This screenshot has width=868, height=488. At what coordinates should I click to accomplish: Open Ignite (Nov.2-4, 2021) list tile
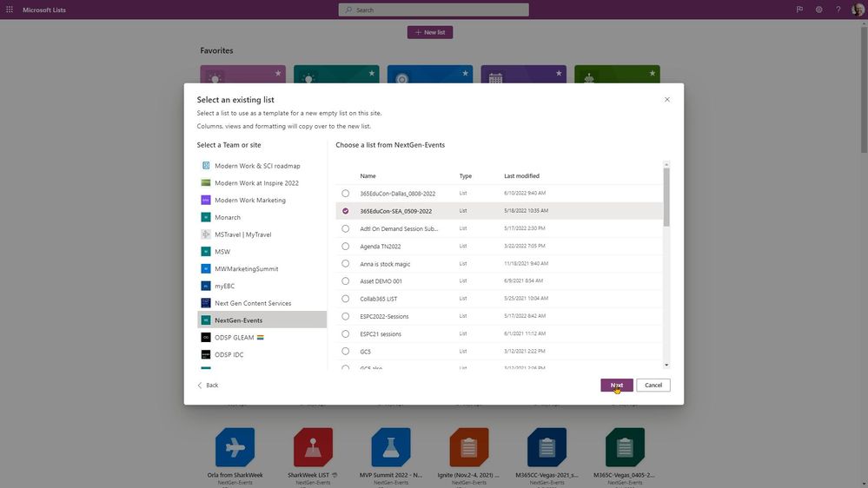(469, 447)
